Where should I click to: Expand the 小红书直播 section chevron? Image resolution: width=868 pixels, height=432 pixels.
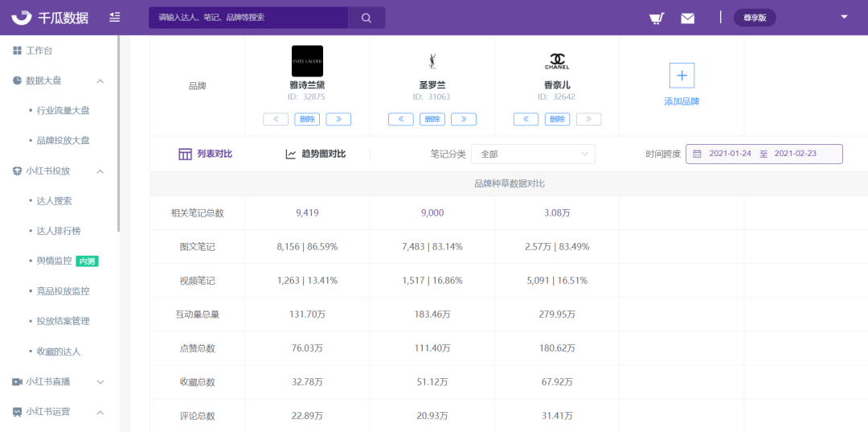[100, 381]
